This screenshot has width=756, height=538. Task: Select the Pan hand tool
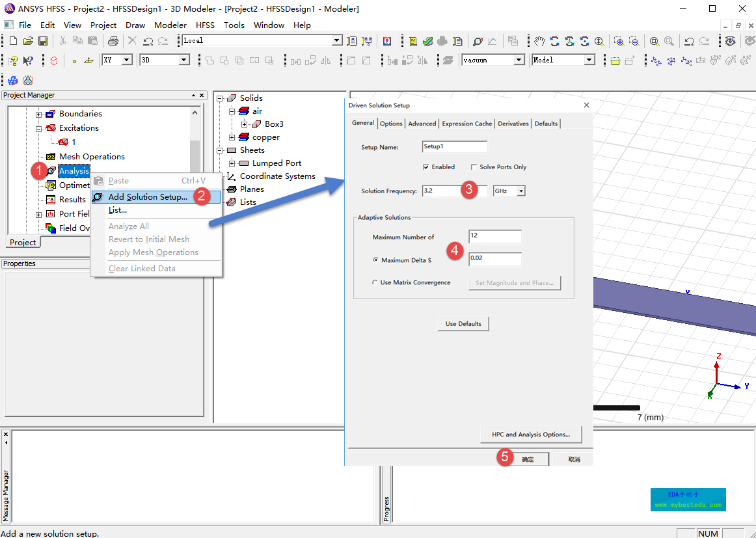coord(539,41)
